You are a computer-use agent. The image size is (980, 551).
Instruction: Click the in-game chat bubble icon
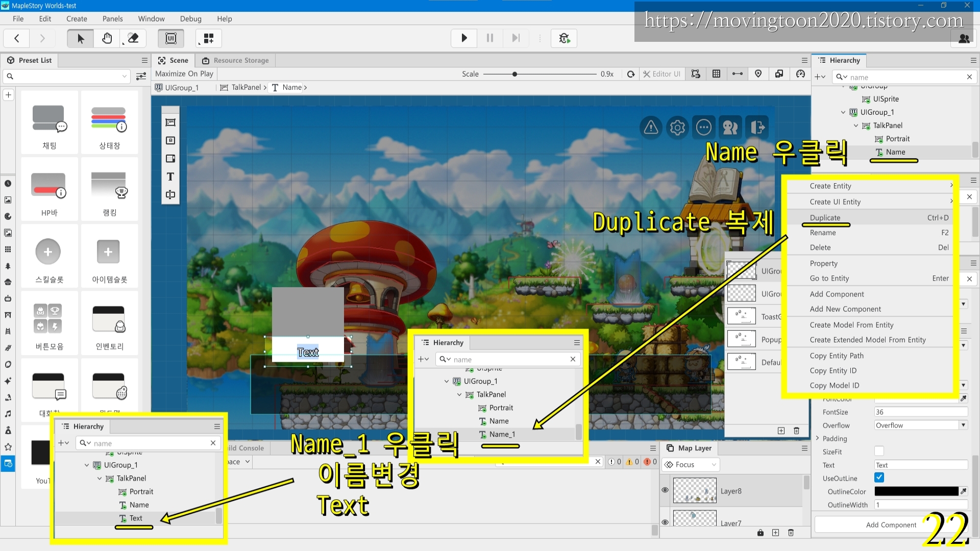click(x=704, y=127)
